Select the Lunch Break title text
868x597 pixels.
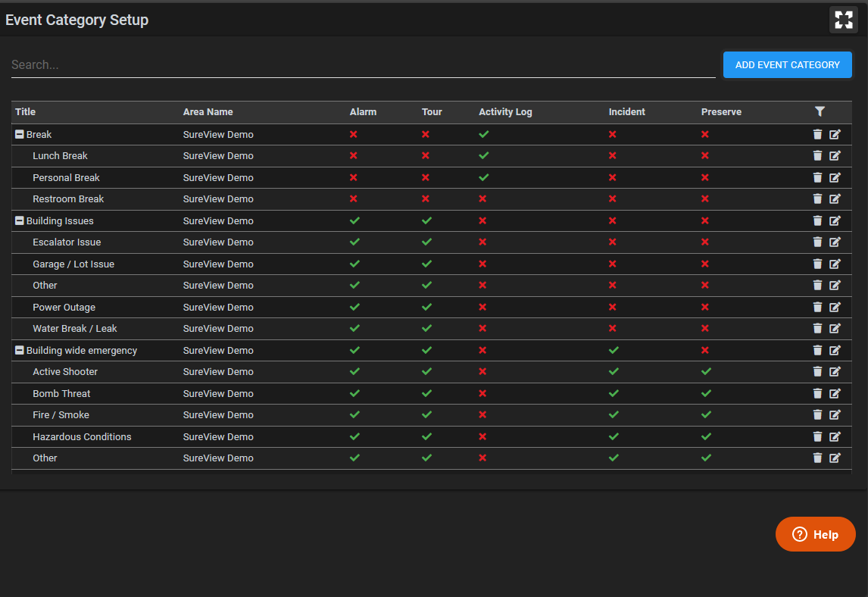(60, 155)
